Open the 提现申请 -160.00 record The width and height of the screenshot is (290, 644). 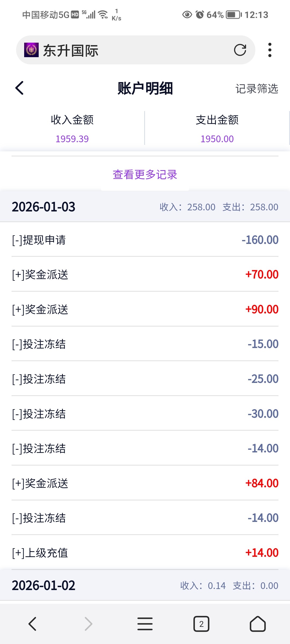[x=145, y=240]
